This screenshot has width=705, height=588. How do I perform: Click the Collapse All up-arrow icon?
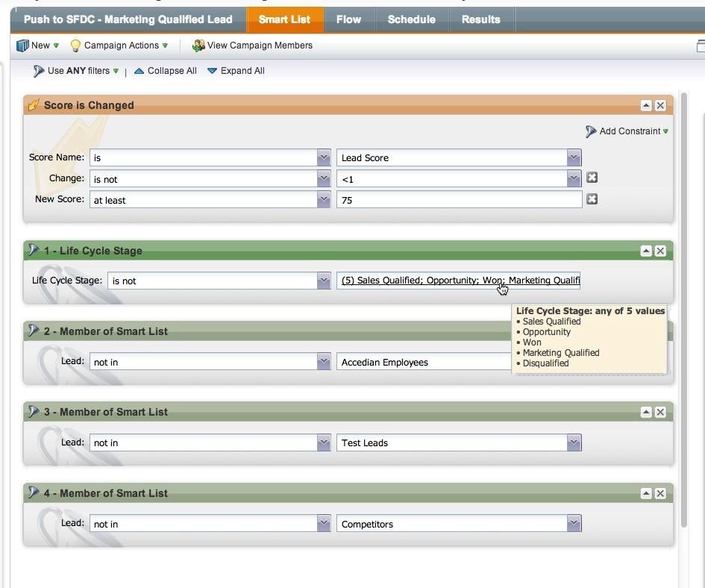139,71
